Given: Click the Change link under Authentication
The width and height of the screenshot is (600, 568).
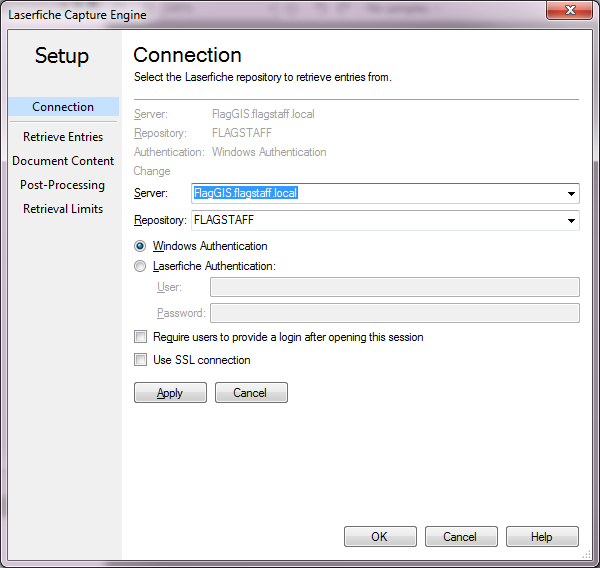Looking at the screenshot, I should point(152,171).
